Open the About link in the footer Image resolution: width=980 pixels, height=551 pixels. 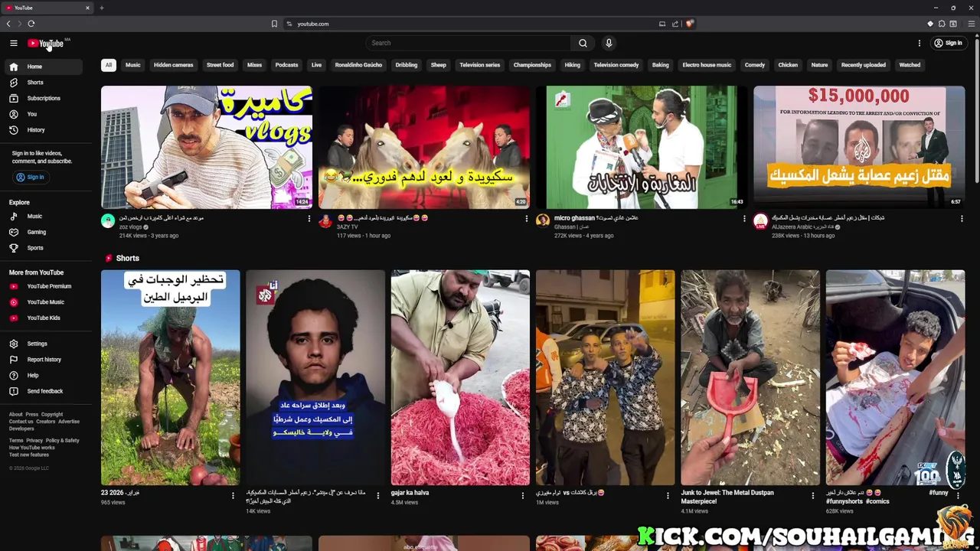[16, 415]
